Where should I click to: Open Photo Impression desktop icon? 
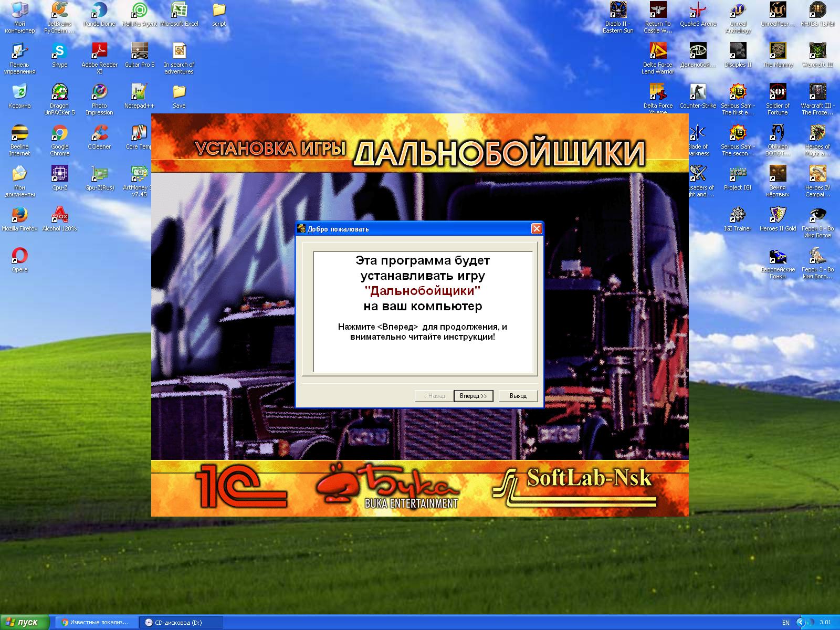(x=99, y=99)
